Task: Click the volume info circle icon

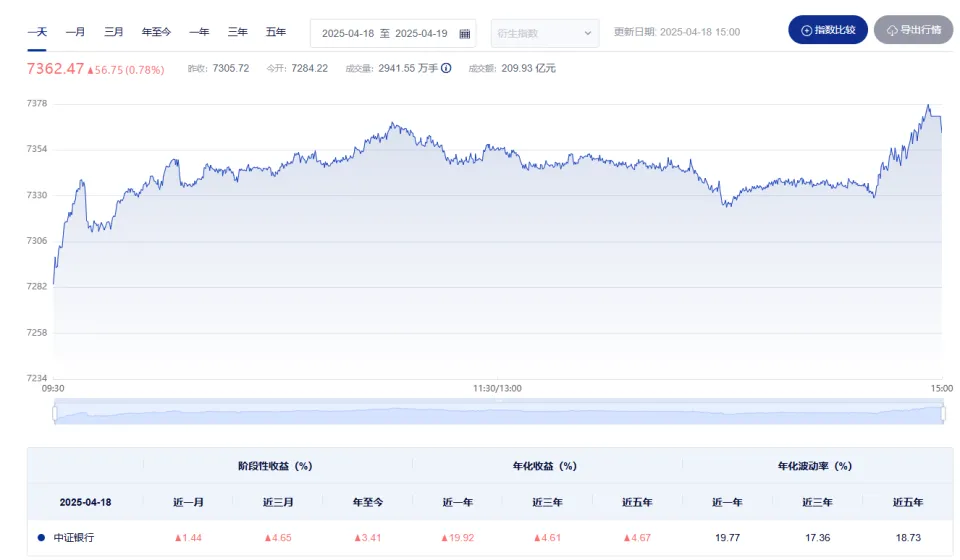Action: coord(446,68)
